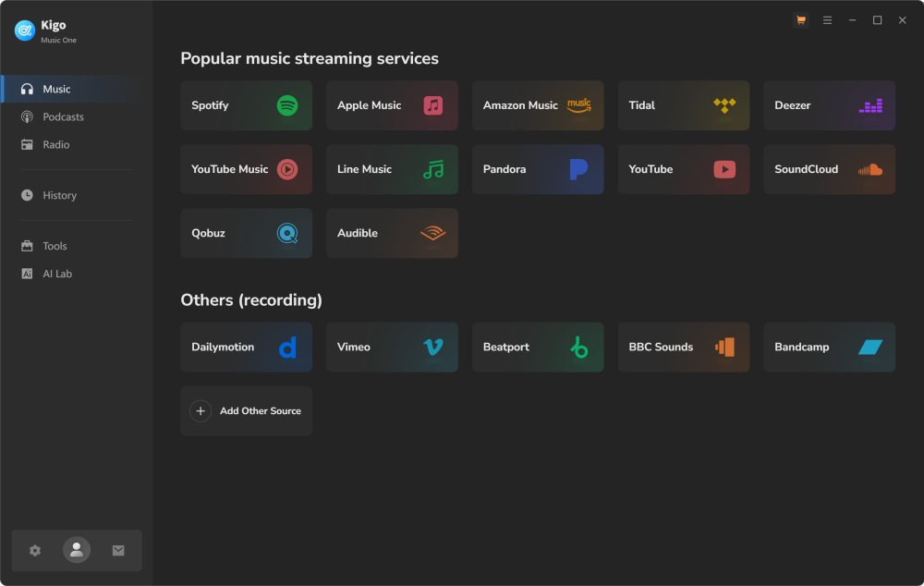The width and height of the screenshot is (924, 586).
Task: Choose the Apple Music label
Action: 369,105
